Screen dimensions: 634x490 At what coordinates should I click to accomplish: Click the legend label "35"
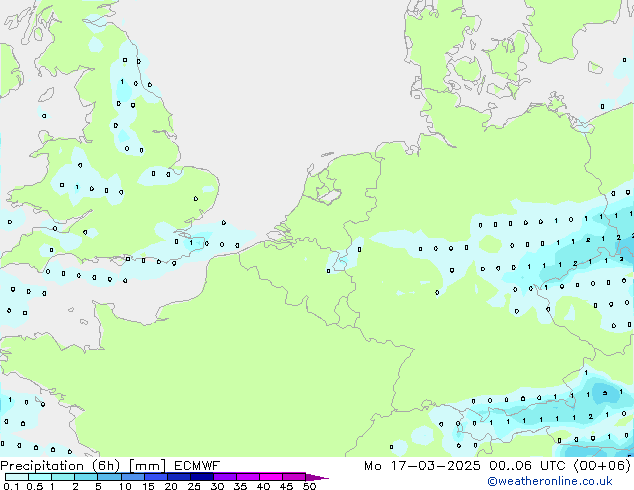[x=240, y=486]
